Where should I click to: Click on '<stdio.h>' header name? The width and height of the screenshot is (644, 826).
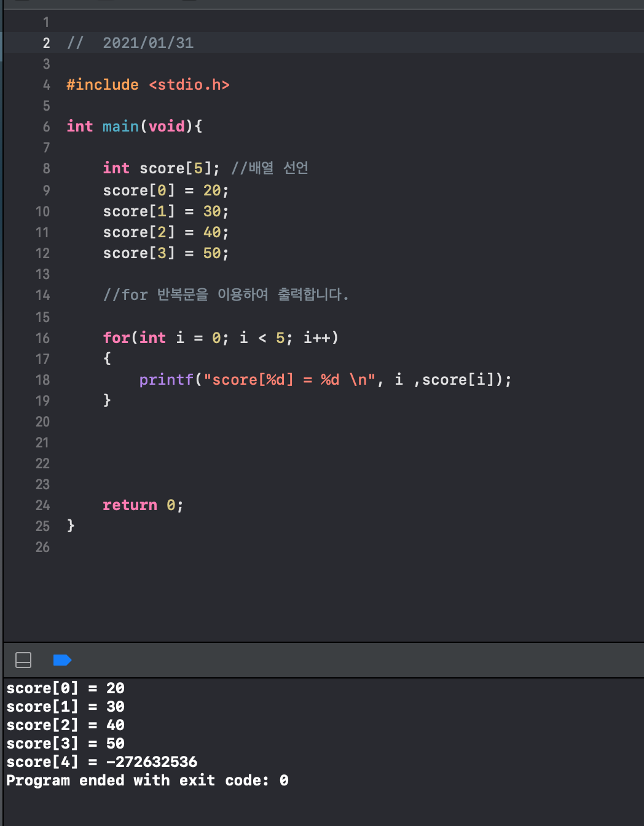(x=189, y=85)
